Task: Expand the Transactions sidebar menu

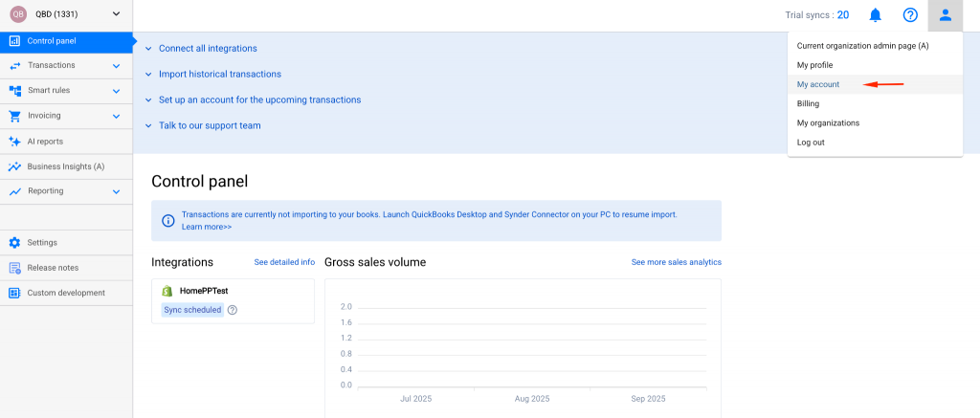Action: click(66, 66)
